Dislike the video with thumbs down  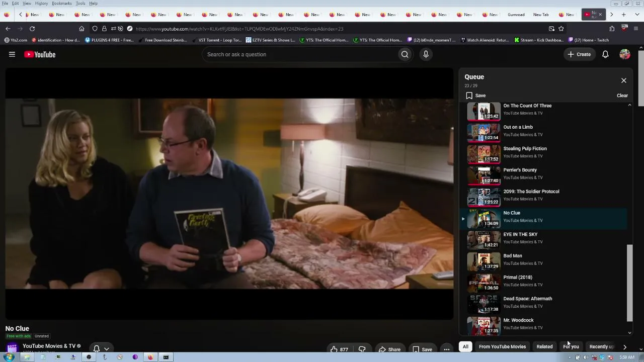(x=362, y=349)
